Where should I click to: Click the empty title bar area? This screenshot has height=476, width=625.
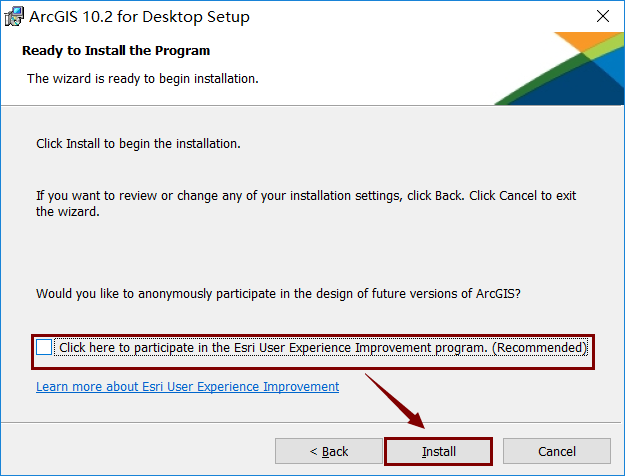pyautogui.click(x=400, y=17)
